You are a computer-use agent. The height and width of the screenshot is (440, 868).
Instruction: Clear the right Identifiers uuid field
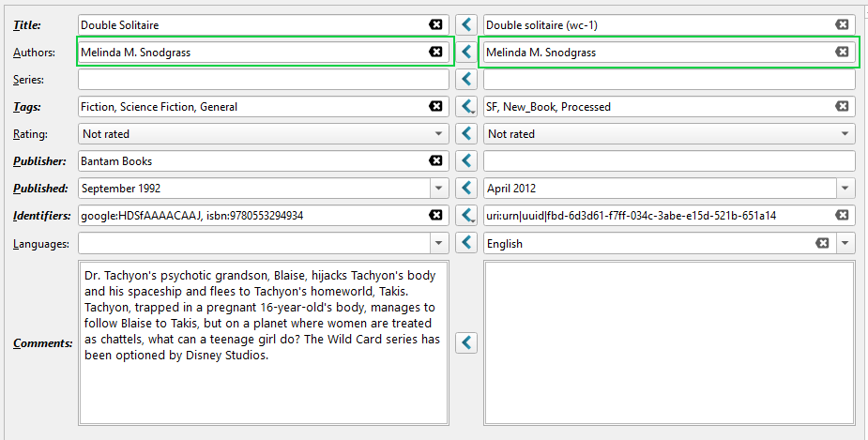coord(842,215)
